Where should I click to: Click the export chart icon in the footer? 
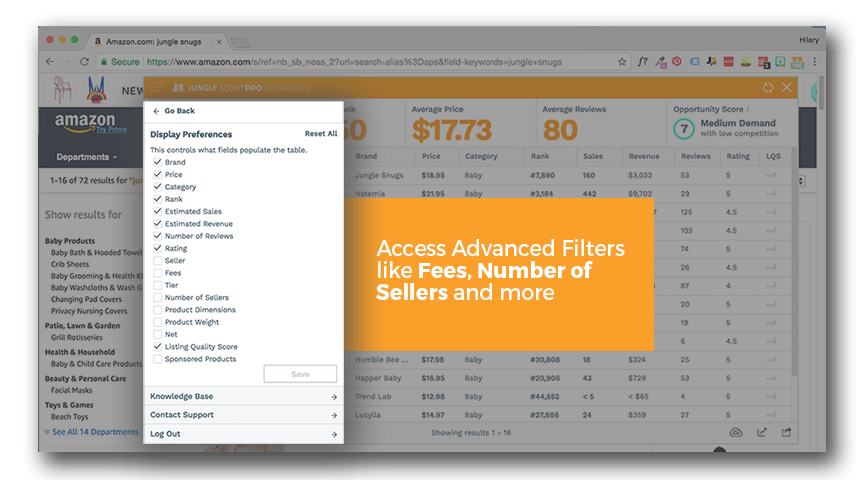pyautogui.click(x=762, y=433)
